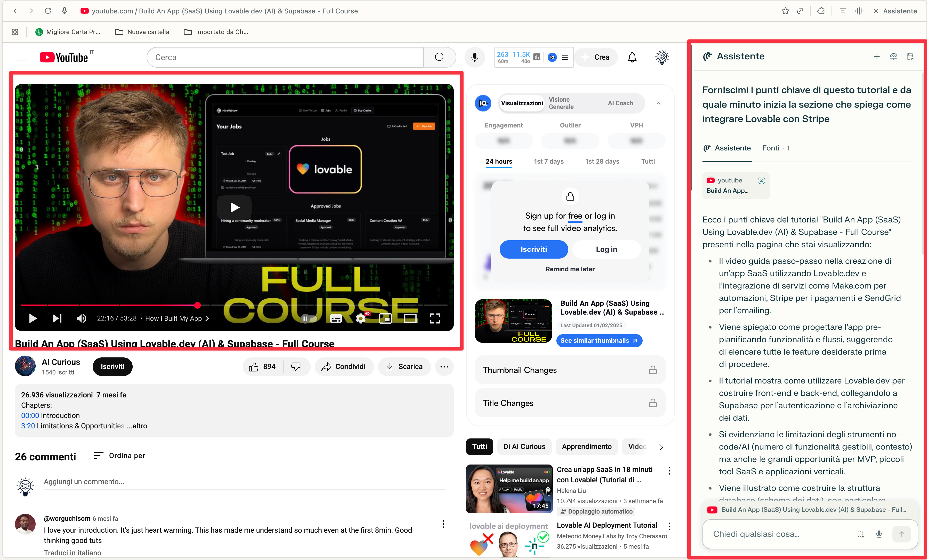This screenshot has width=927, height=560.
Task: Start new Assistente chat plus icon
Action: [x=877, y=57]
